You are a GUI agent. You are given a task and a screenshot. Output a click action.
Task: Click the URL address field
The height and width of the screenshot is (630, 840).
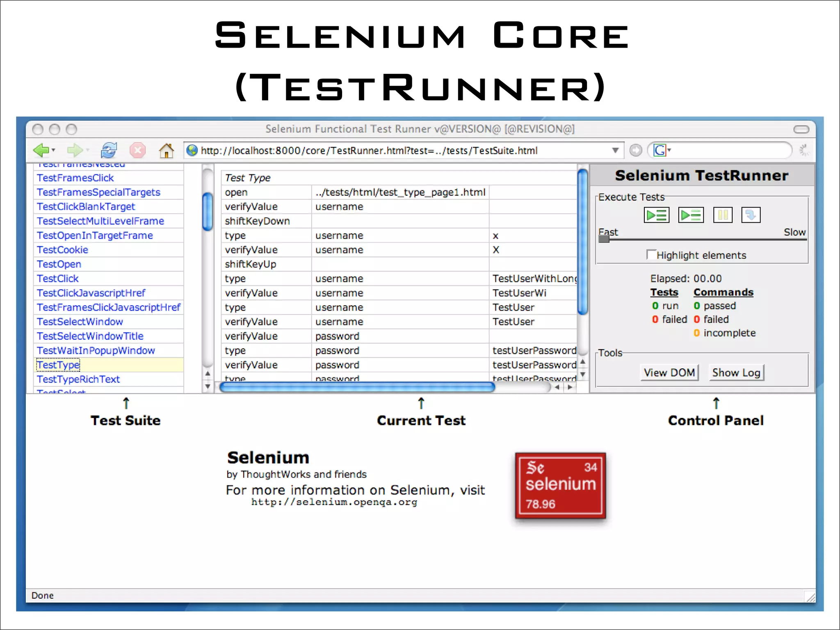coord(404,151)
